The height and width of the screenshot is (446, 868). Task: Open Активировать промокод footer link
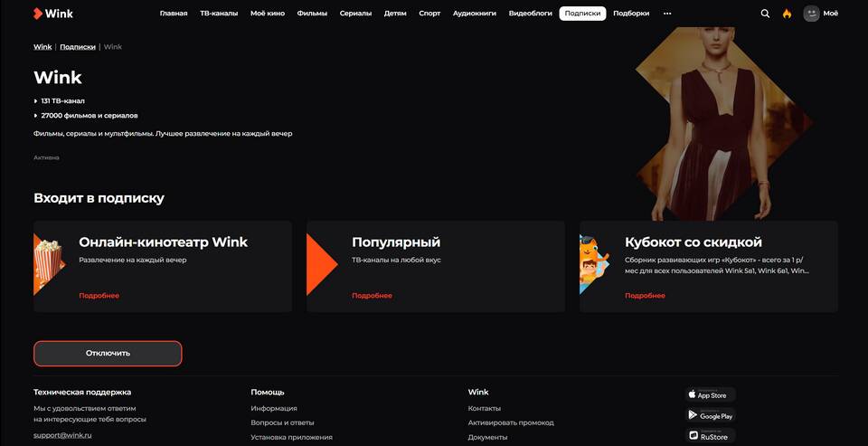pyautogui.click(x=511, y=422)
